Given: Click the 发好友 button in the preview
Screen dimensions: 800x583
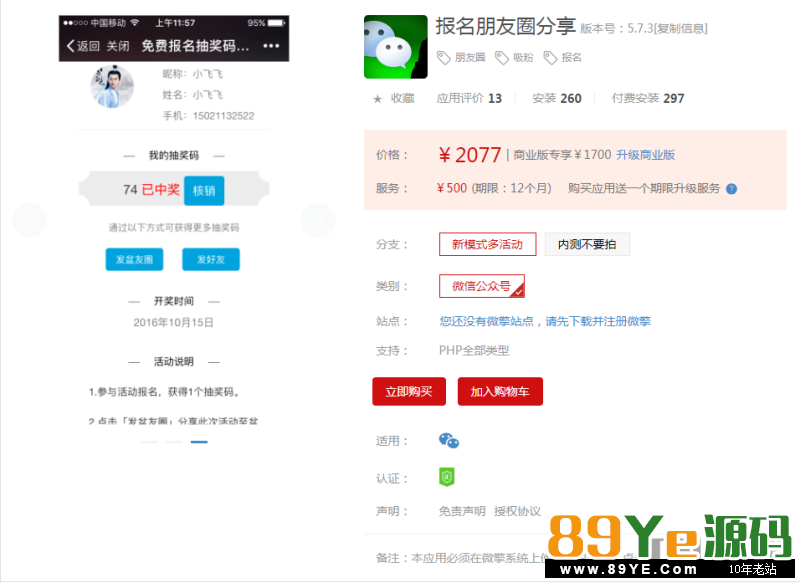Looking at the screenshot, I should point(211,260).
